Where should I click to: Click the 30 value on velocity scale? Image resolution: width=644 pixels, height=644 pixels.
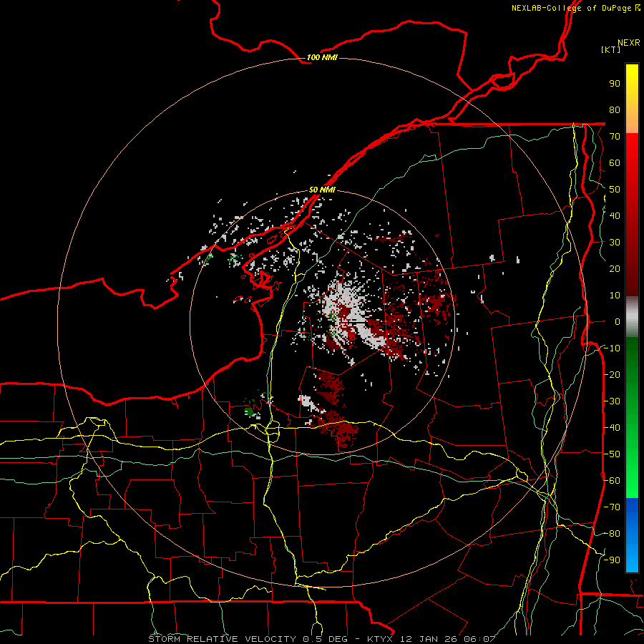[x=615, y=243]
